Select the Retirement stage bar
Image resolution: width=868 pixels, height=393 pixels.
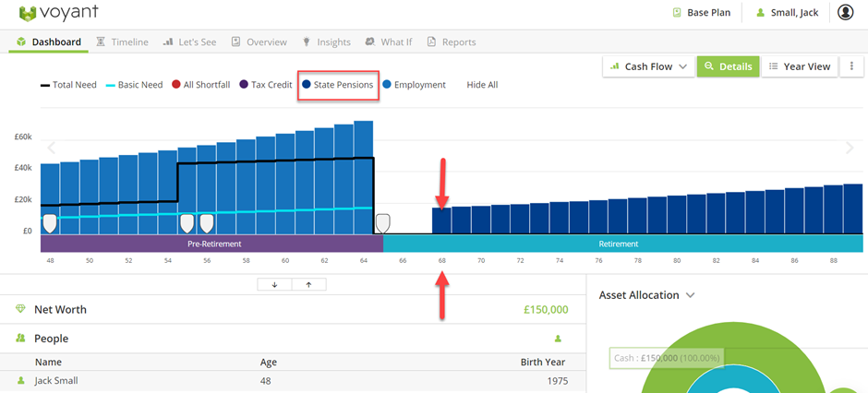622,244
